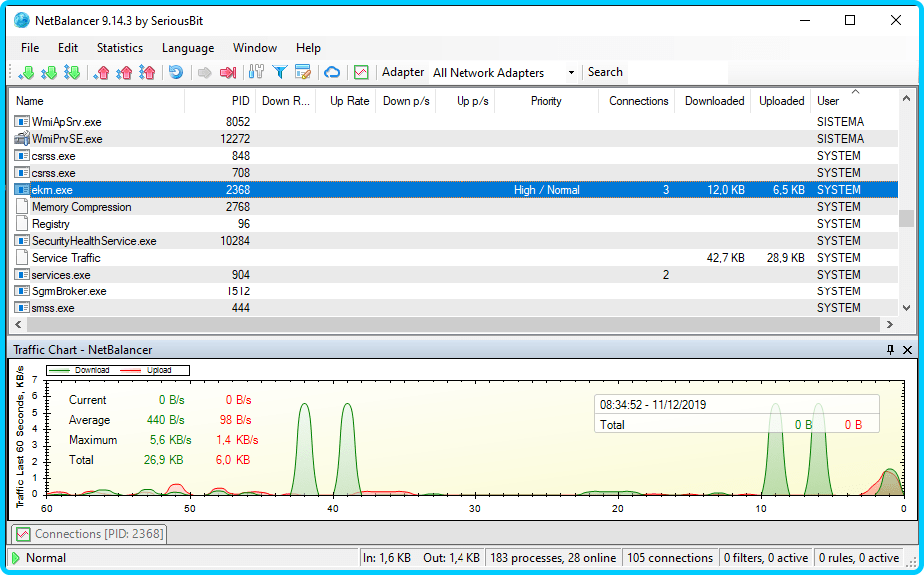
Task: Open the Language menu
Action: click(188, 48)
